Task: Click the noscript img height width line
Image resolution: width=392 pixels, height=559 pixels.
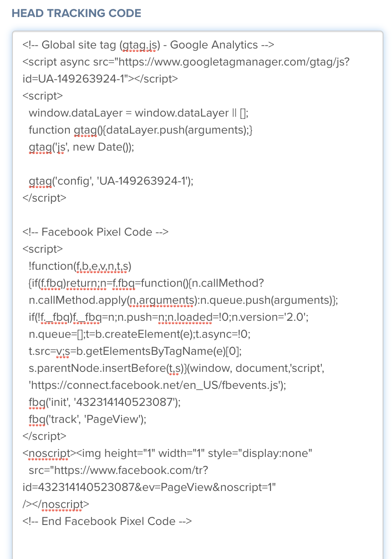Action: click(x=168, y=453)
